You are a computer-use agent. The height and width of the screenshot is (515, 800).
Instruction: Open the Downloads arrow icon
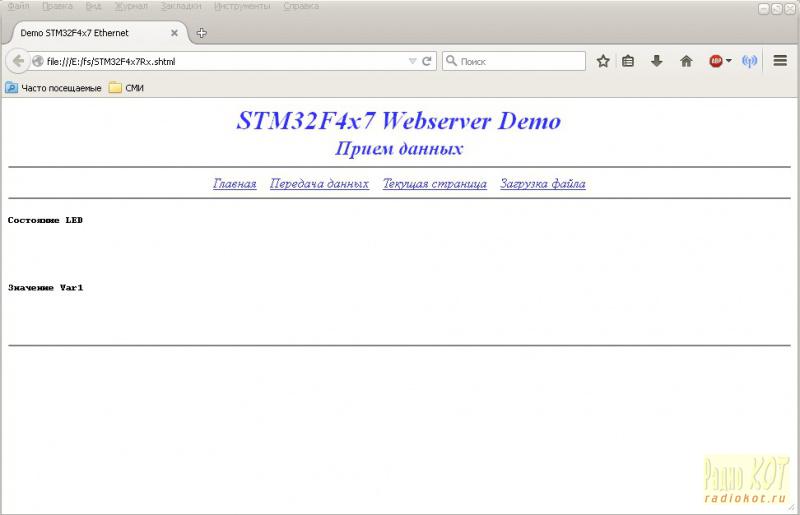pyautogui.click(x=657, y=61)
